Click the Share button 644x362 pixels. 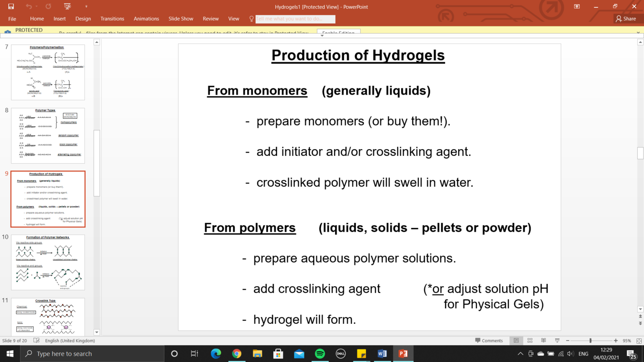tap(626, 19)
